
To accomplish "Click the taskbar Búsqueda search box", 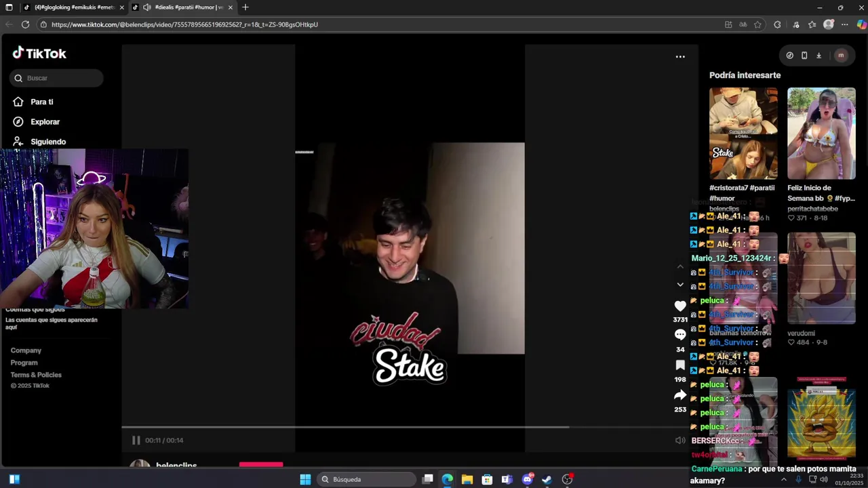I will 367,479.
